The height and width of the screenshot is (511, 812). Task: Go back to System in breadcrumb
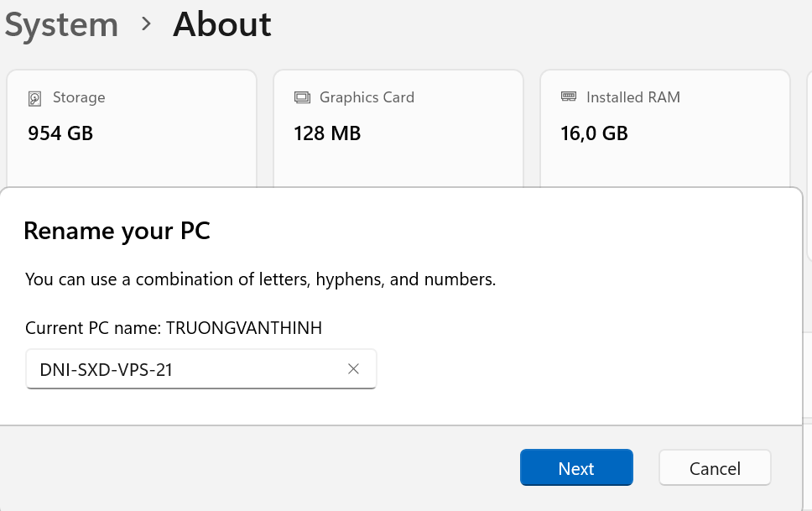point(61,24)
